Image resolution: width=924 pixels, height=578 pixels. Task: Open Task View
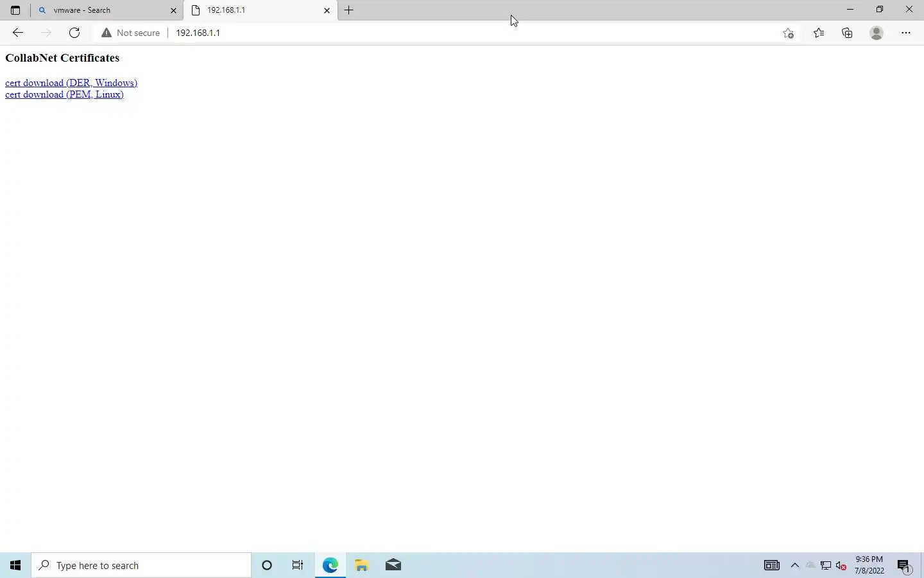pyautogui.click(x=298, y=565)
